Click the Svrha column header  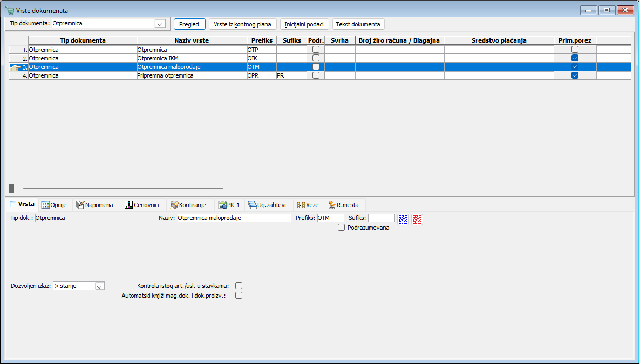pyautogui.click(x=339, y=40)
